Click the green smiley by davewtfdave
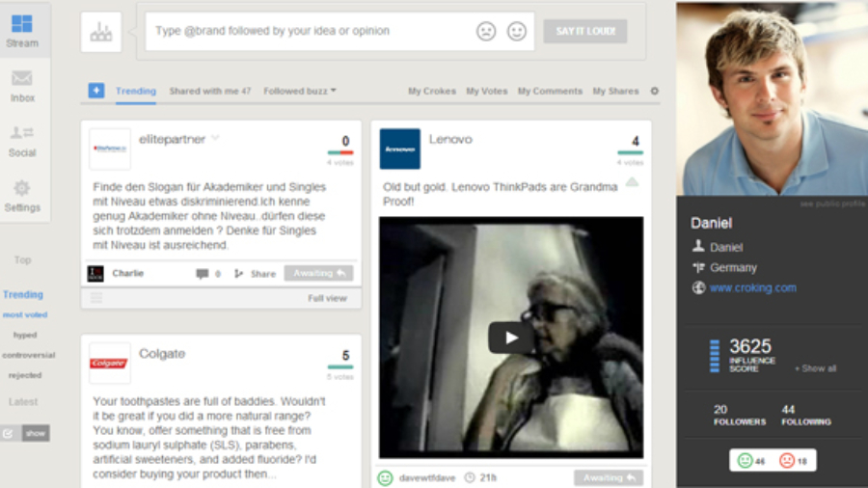 pos(385,477)
